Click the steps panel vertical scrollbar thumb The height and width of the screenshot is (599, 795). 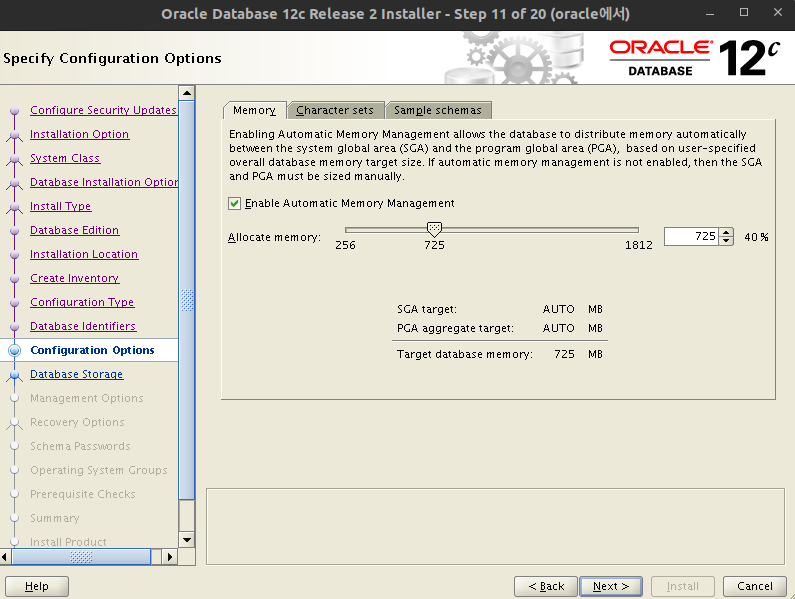[187, 300]
